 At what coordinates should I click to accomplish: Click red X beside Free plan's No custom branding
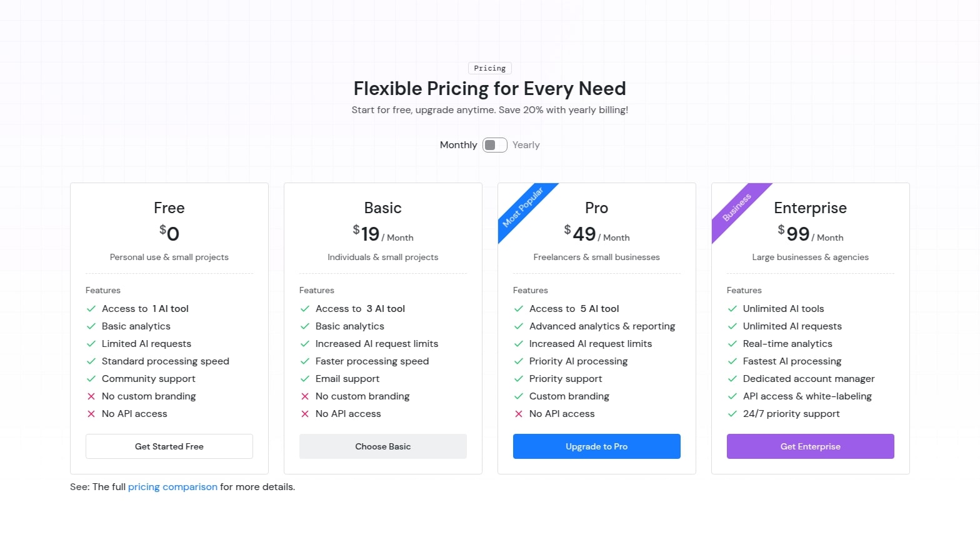point(91,396)
